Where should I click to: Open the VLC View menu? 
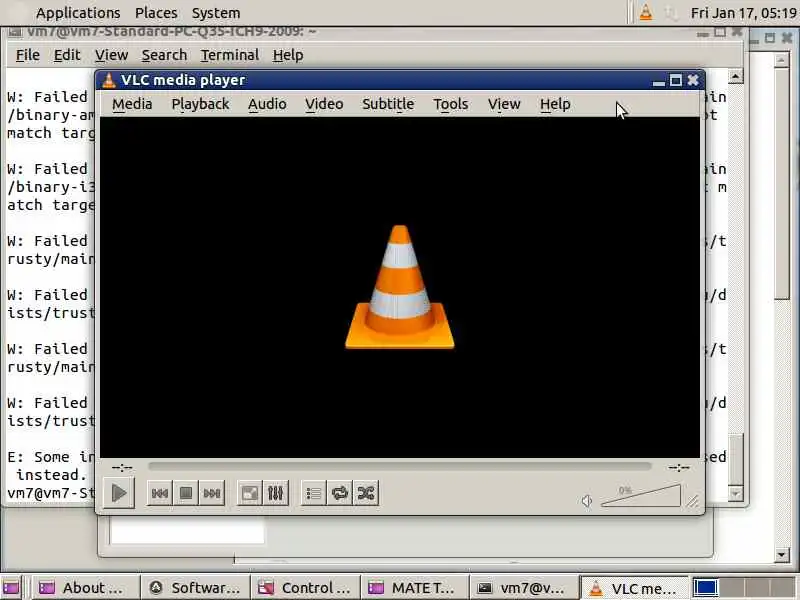pos(504,104)
